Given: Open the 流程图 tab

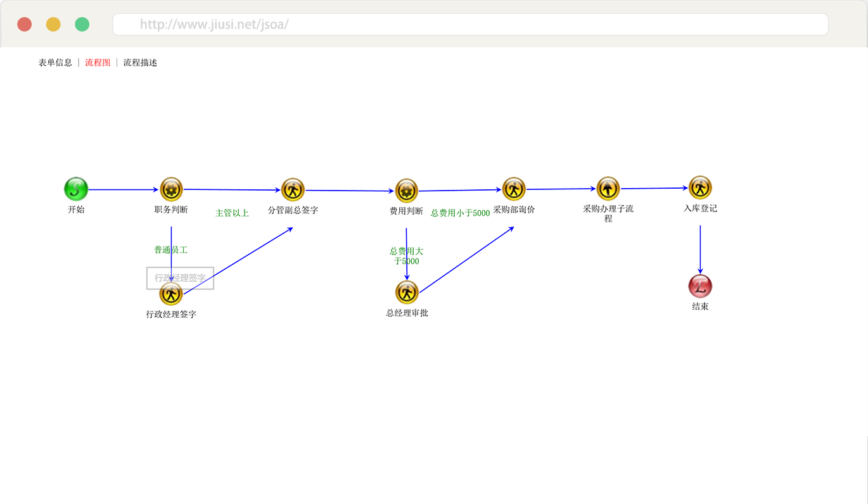Looking at the screenshot, I should click(x=98, y=63).
